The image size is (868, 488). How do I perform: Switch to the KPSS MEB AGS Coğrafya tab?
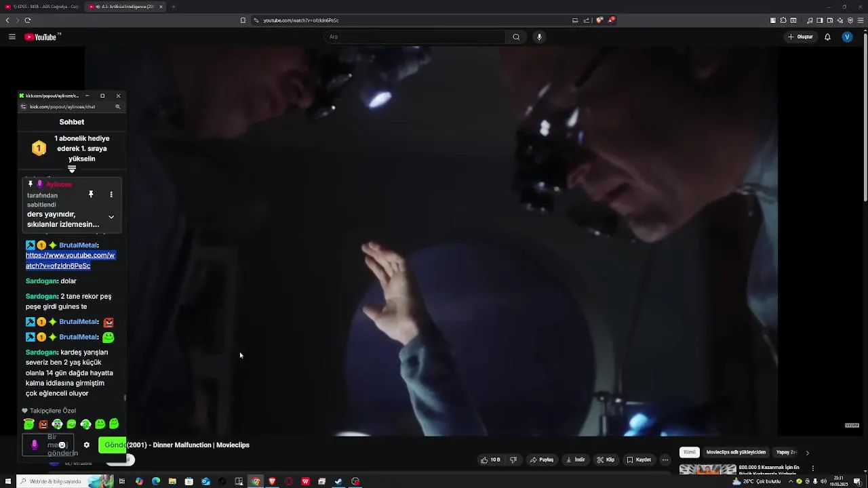(42, 7)
